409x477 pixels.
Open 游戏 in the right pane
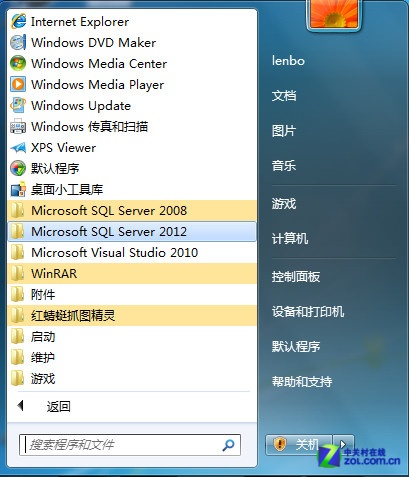(284, 203)
